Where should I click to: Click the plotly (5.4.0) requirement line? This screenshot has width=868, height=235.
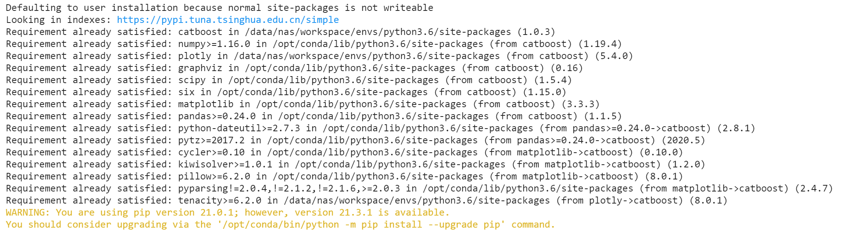click(319, 56)
